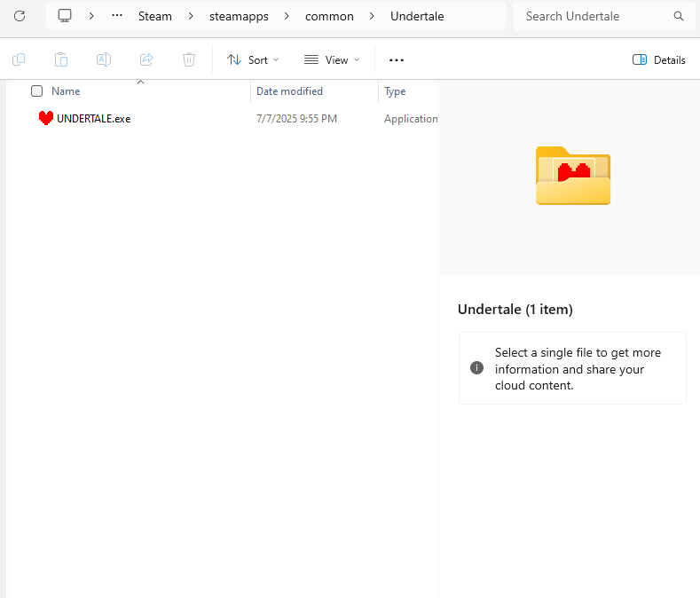Screen dimensions: 700x598
Task: Navigate to Steam breadcrumb folder
Action: coord(155,16)
